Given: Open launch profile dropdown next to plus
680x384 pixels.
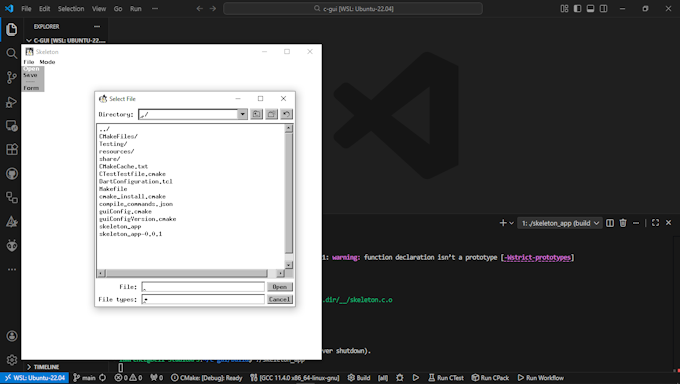Looking at the screenshot, I should 512,223.
